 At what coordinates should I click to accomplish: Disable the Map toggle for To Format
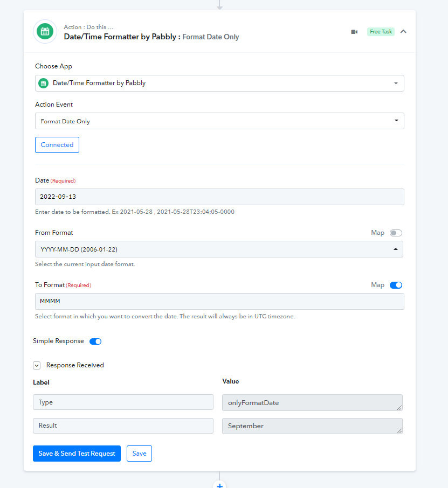coord(396,285)
